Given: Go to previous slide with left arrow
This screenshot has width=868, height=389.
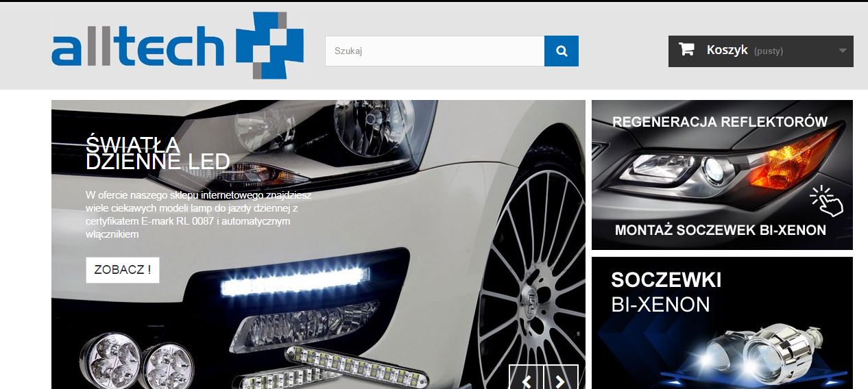Looking at the screenshot, I should point(526,381).
